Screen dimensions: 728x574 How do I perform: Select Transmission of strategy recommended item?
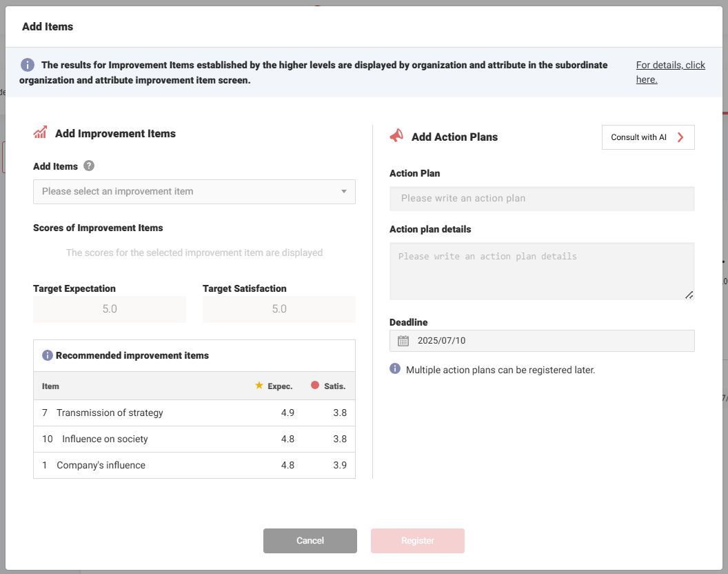pyautogui.click(x=110, y=413)
